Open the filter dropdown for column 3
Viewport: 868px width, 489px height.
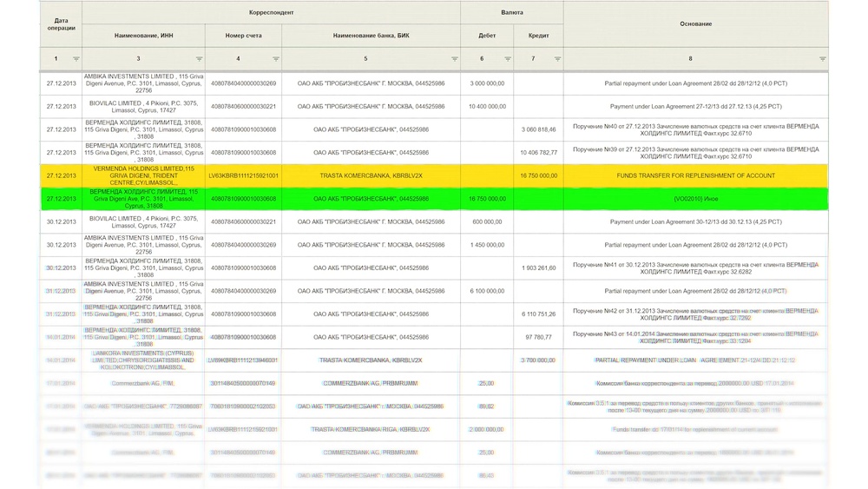(199, 59)
